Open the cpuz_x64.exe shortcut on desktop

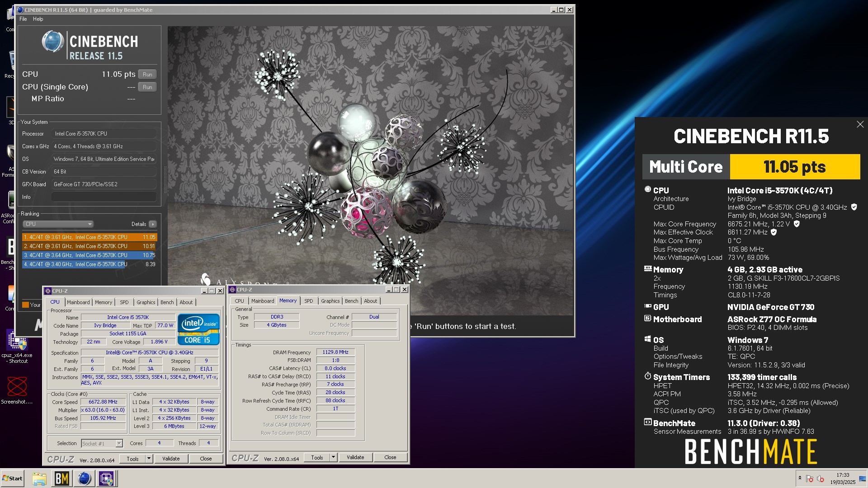[17, 346]
